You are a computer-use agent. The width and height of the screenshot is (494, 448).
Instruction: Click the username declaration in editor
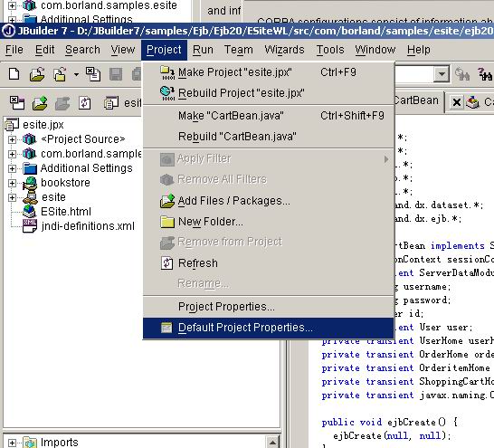point(423,286)
